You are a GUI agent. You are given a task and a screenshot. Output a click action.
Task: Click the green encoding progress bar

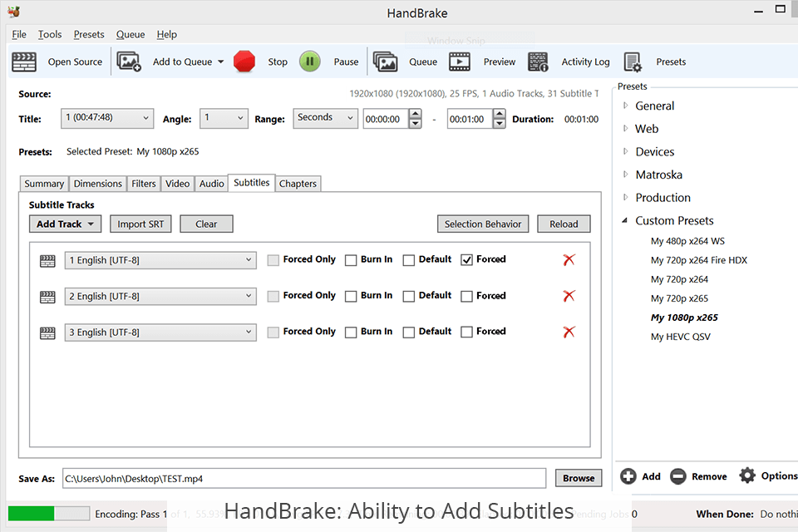48,513
